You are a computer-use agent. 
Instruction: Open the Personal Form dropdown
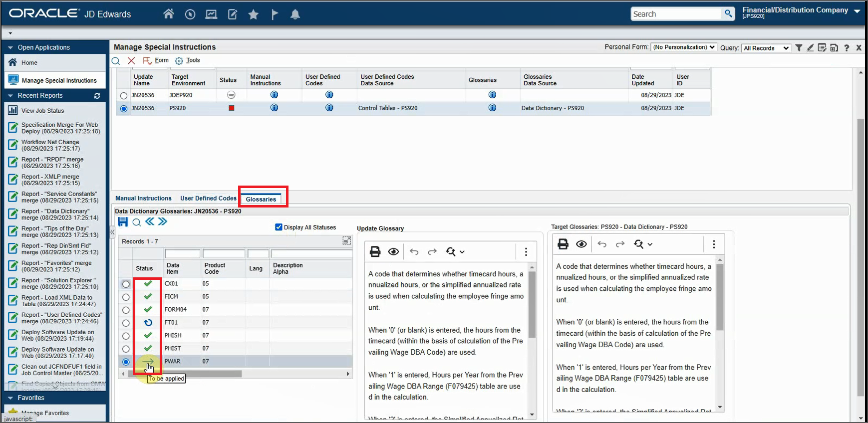[684, 47]
